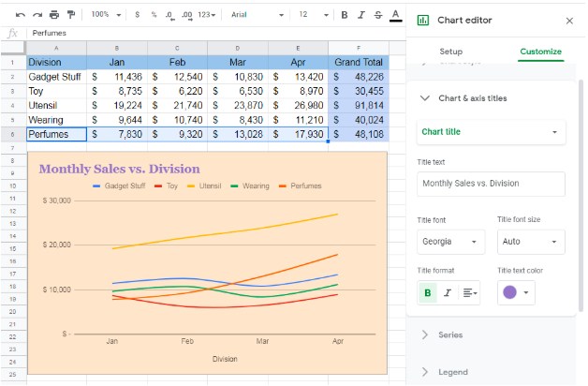Screen dimensions: 588x386
Task: Click the chart title Monthly Sales vs. Division
Action: pos(119,170)
